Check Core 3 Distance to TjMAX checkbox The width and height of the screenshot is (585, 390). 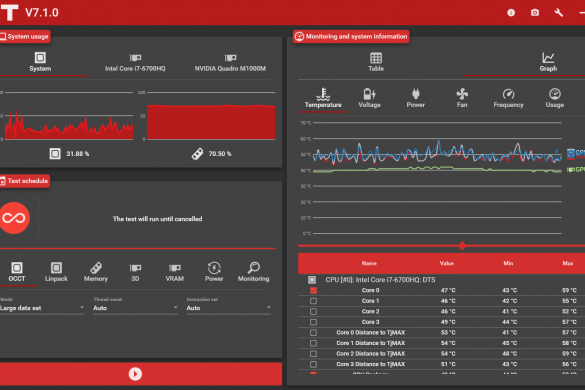tap(313, 364)
